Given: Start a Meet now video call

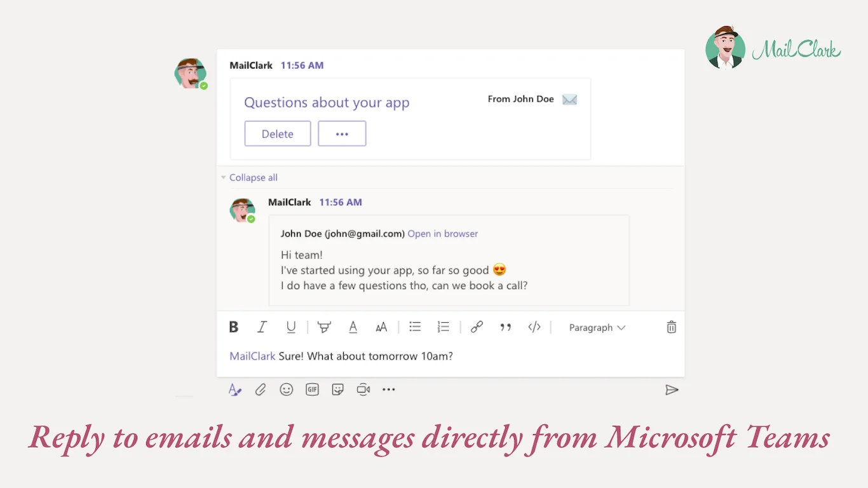Looking at the screenshot, I should (x=363, y=390).
